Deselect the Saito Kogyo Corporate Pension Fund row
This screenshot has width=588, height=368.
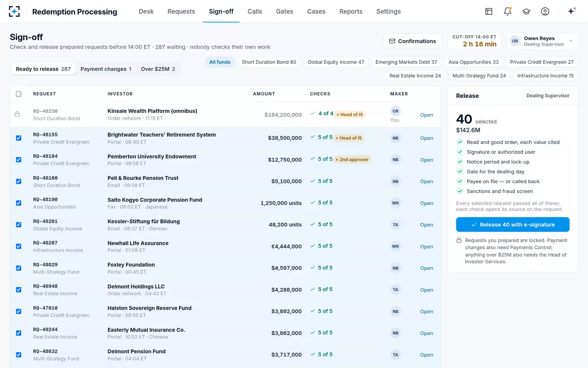click(18, 203)
